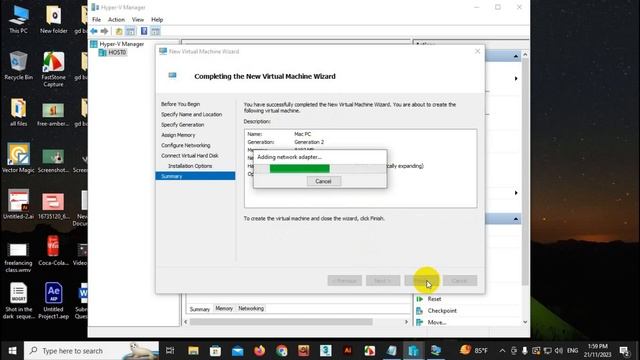Image resolution: width=640 pixels, height=360 pixels.
Task: Close the New Virtual Machine Wizard
Action: (477, 51)
